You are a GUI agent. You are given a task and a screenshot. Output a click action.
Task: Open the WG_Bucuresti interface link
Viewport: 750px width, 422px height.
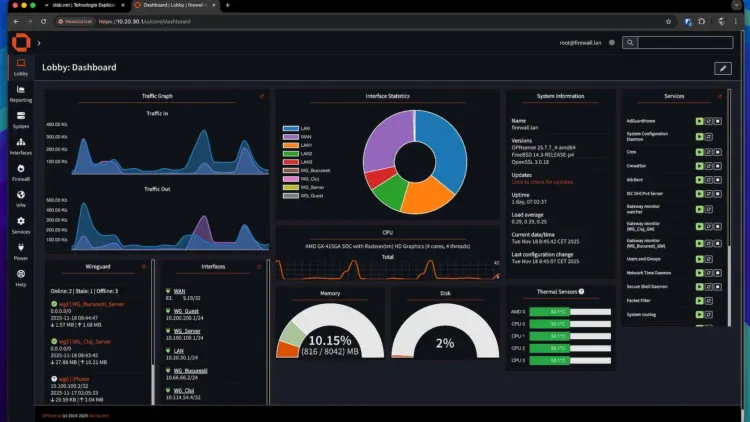click(x=190, y=371)
